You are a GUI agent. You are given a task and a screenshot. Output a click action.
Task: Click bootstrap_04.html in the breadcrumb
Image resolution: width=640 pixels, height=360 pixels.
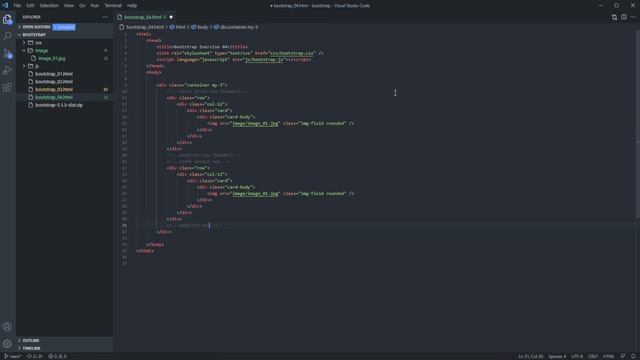tap(144, 27)
